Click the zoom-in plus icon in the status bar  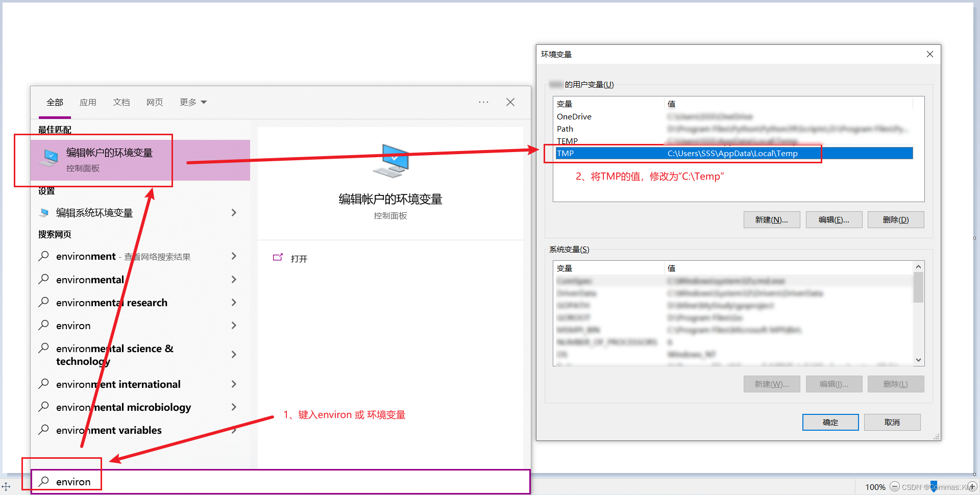(x=972, y=486)
